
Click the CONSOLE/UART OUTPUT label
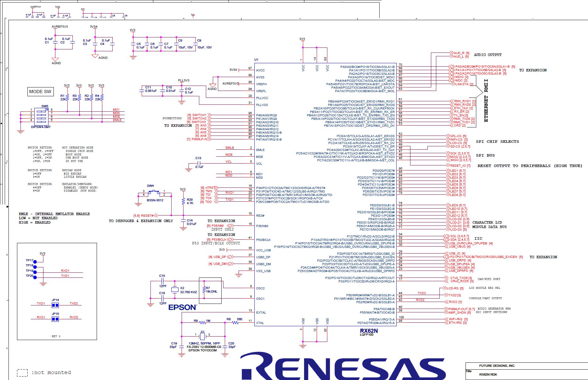485,298
